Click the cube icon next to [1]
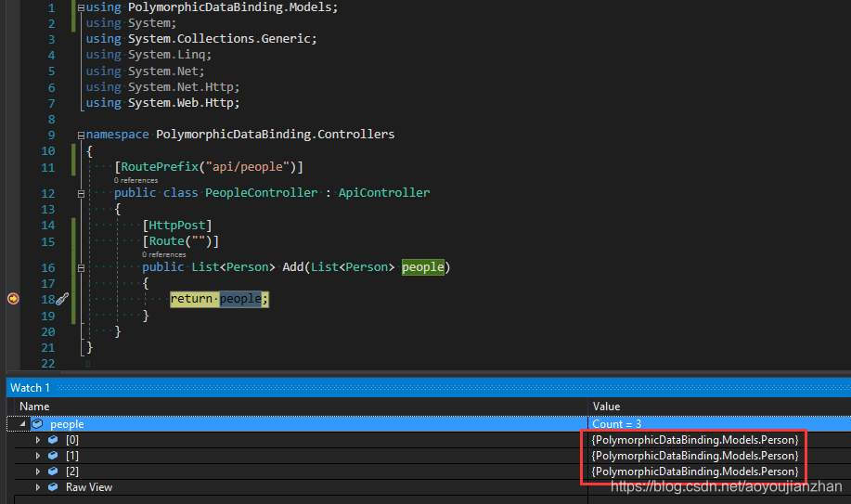 tap(53, 455)
